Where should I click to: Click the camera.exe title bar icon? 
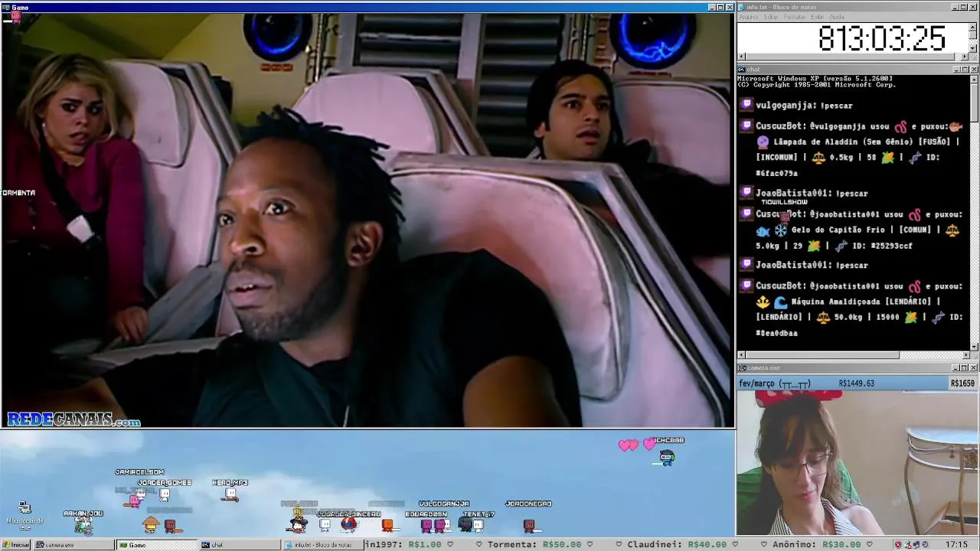coord(742,368)
